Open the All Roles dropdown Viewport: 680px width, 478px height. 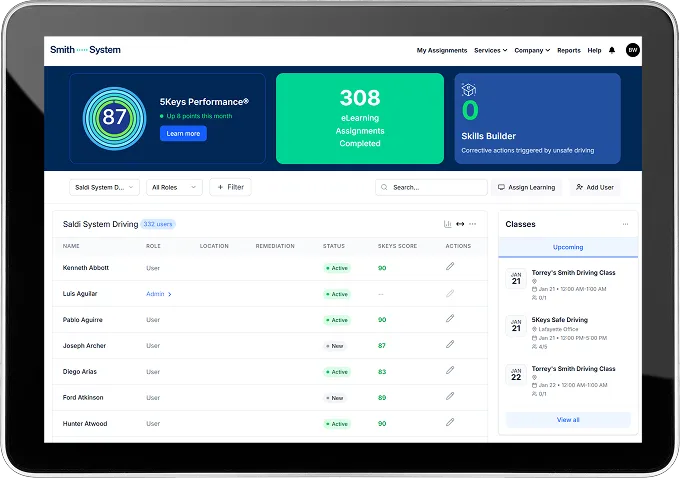[x=174, y=187]
